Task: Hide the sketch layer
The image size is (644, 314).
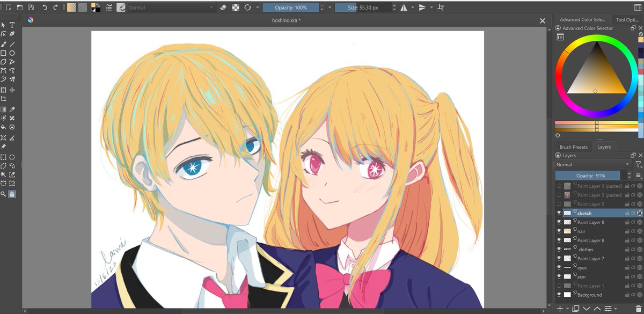Action: [x=559, y=213]
